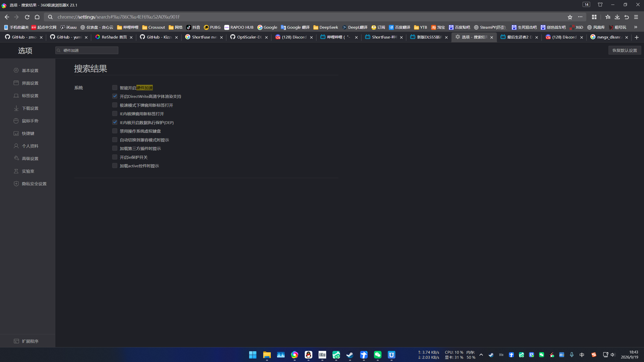The width and height of the screenshot is (644, 362).
Task: Open the browser hamburger main menu
Action: click(636, 17)
